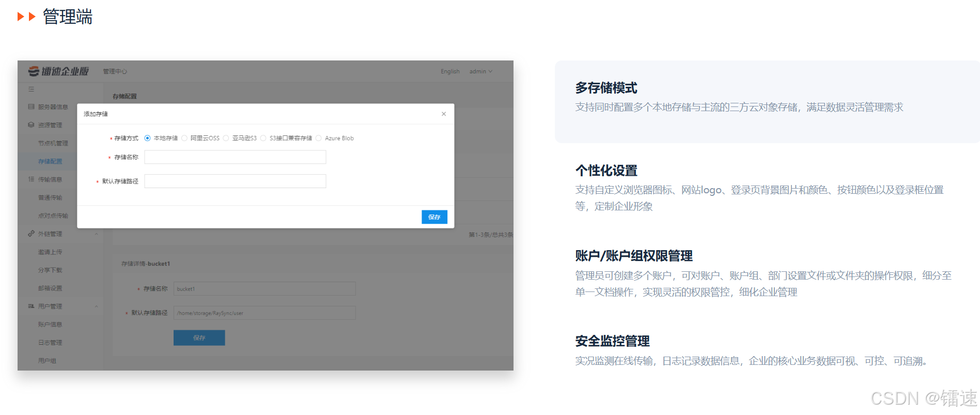Click the 账户/账户组权限管理 heading
This screenshot has height=415, width=980.
coord(634,256)
